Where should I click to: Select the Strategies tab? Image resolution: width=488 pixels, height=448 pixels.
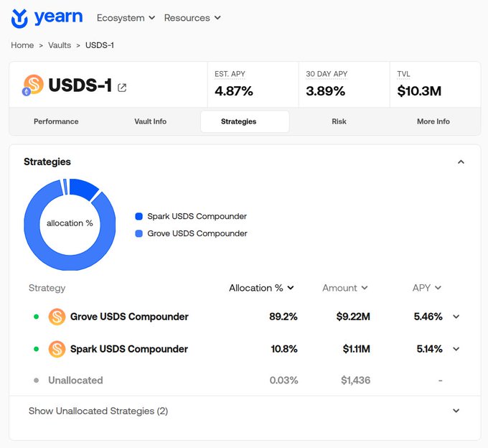click(x=245, y=121)
